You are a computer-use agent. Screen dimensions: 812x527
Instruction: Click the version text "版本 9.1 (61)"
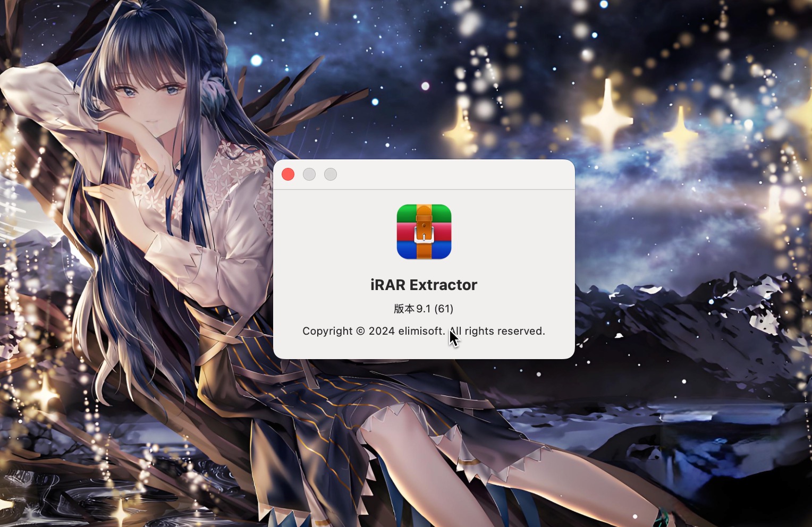424,309
